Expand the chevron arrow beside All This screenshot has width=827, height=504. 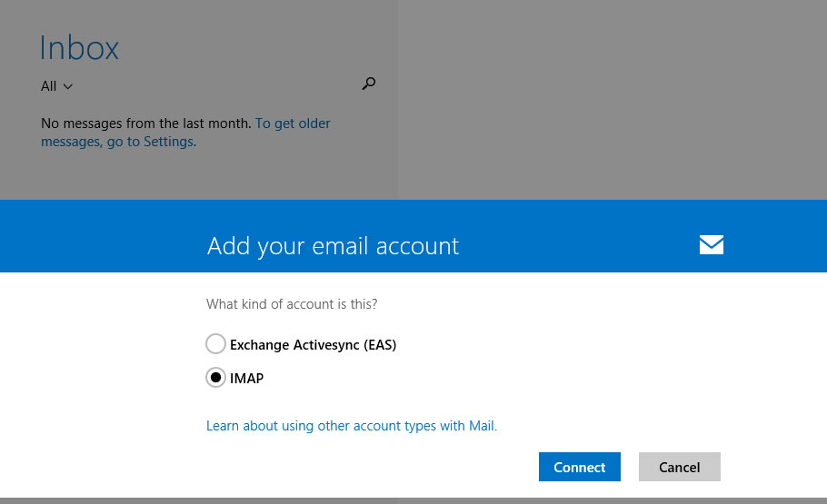(x=68, y=87)
